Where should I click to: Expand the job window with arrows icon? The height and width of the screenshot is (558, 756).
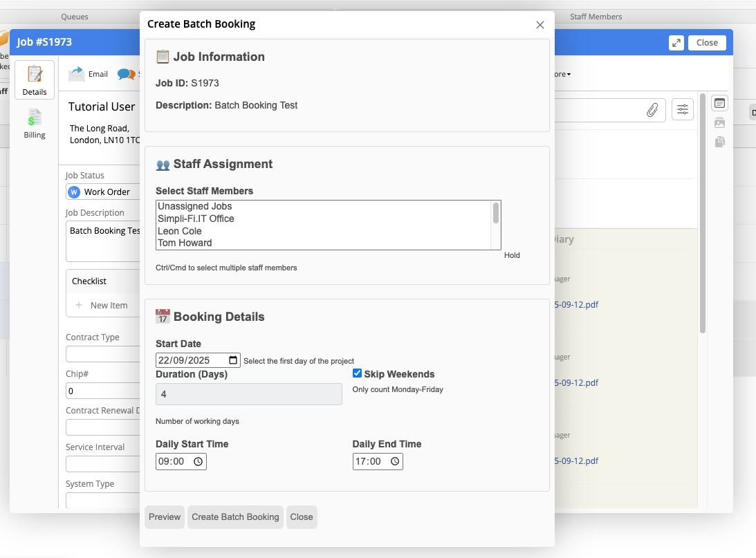click(x=676, y=43)
